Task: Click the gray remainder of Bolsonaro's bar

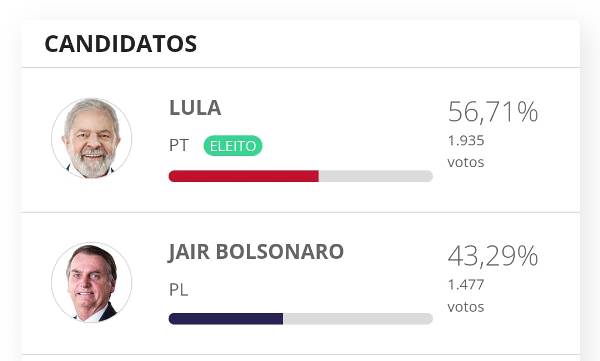Action: click(358, 319)
